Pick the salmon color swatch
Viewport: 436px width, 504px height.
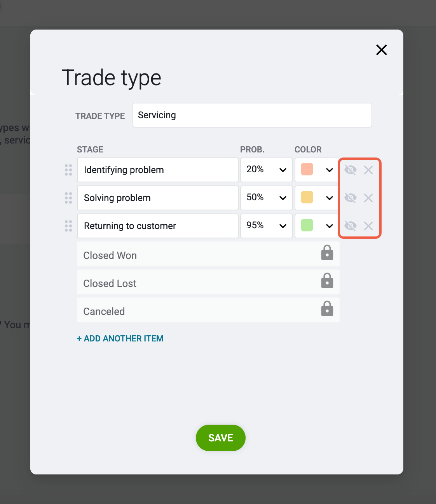tap(307, 169)
